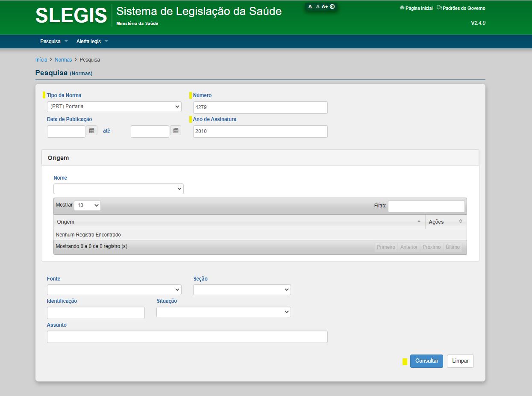Go to Página inicial home link
Image resolution: width=532 pixels, height=396 pixels.
416,8
